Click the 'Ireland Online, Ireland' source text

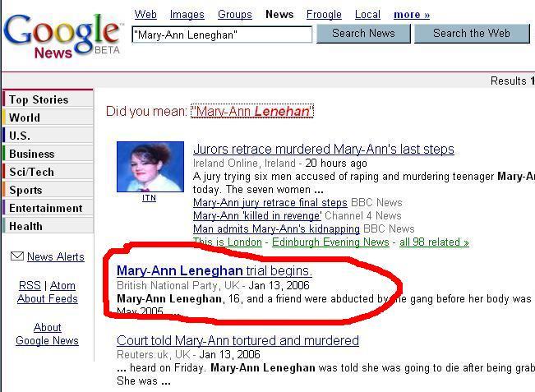tap(244, 163)
